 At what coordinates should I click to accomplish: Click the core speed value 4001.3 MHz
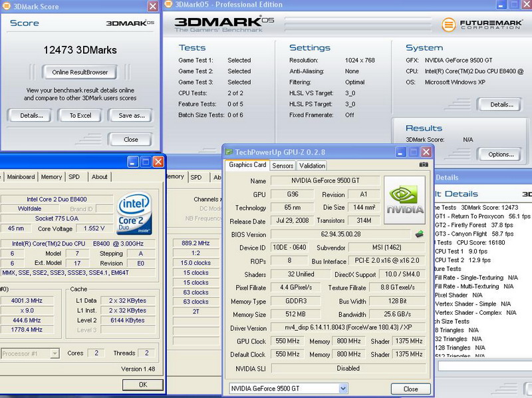point(27,301)
